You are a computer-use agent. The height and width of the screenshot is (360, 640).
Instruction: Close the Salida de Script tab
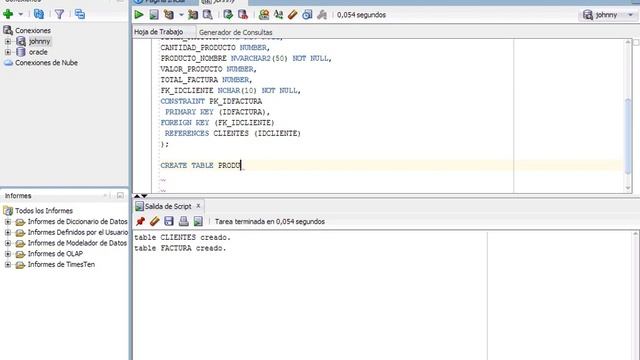(198, 206)
